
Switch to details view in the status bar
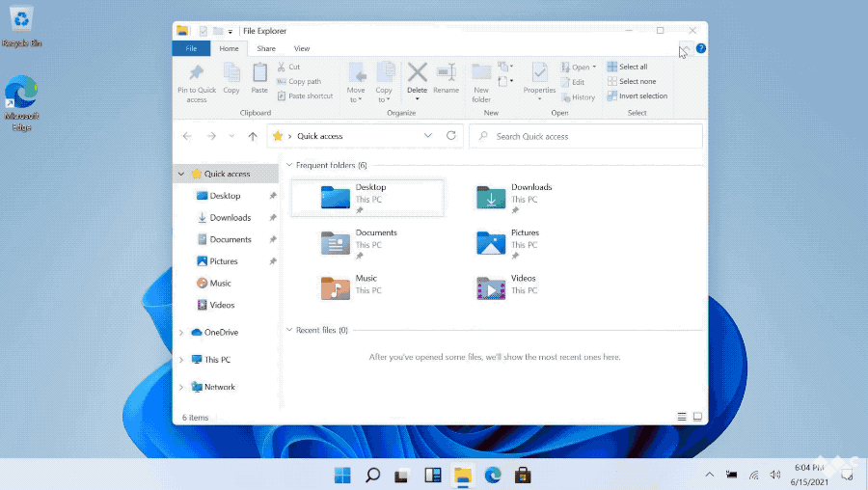pos(682,418)
